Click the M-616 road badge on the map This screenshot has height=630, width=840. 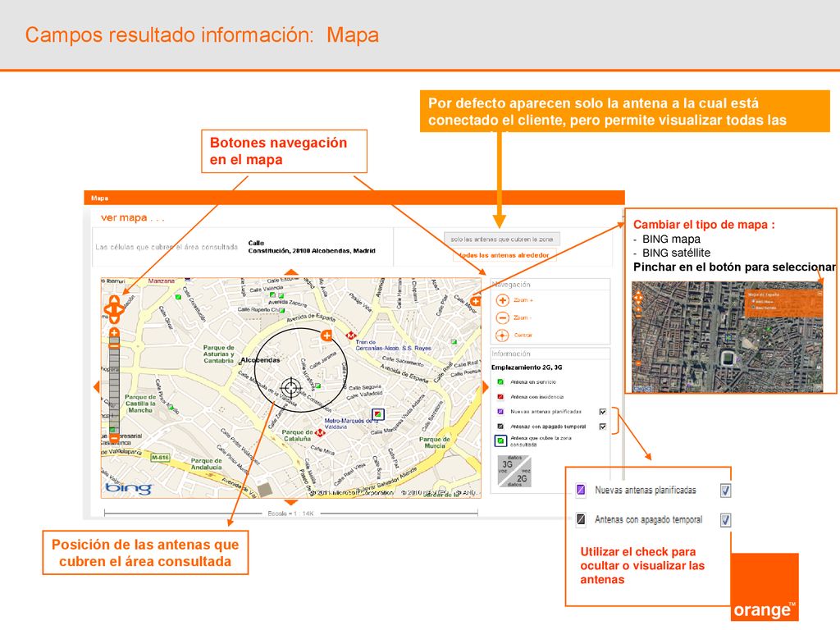coord(160,458)
